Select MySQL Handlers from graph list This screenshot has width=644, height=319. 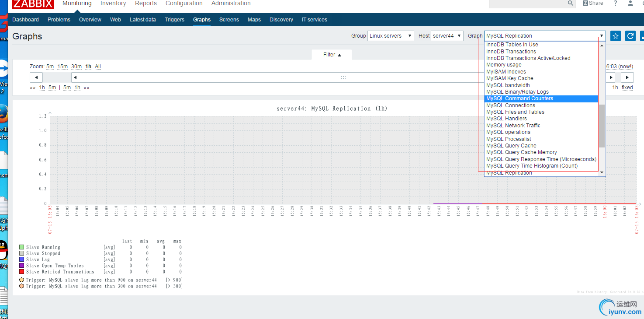point(541,119)
